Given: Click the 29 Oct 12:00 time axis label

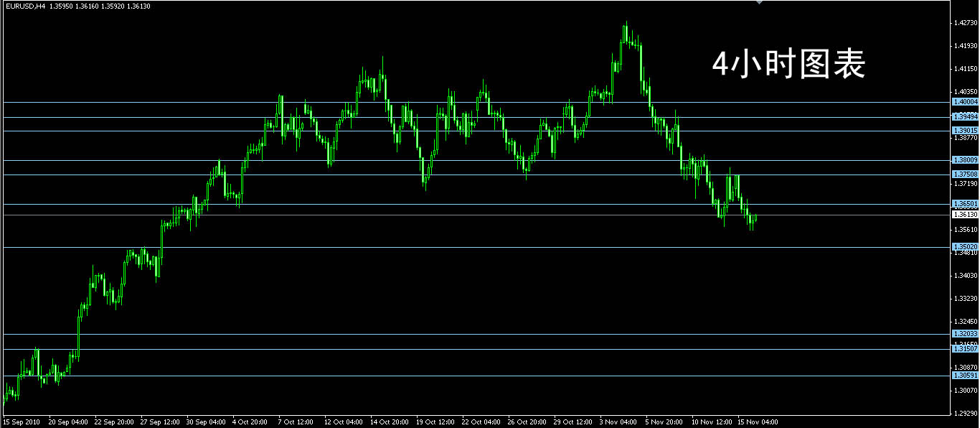Looking at the screenshot, I should click(x=573, y=422).
